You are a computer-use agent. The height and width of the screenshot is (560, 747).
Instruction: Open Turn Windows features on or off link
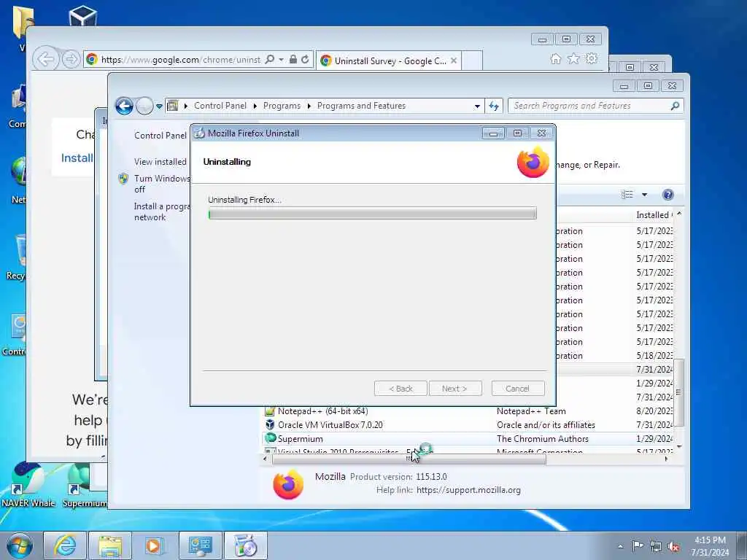point(162,184)
